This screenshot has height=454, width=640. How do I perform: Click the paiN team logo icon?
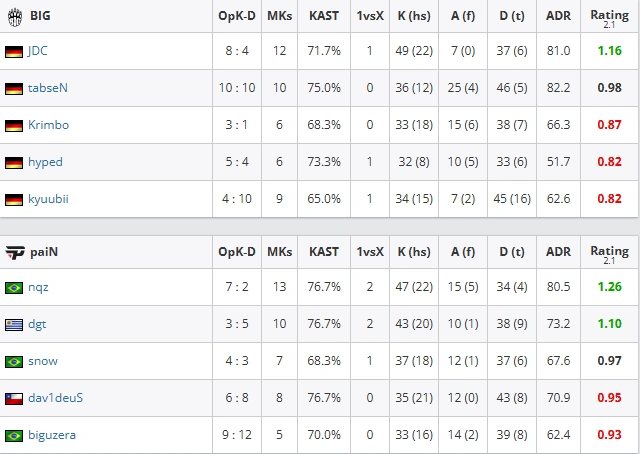[15, 253]
